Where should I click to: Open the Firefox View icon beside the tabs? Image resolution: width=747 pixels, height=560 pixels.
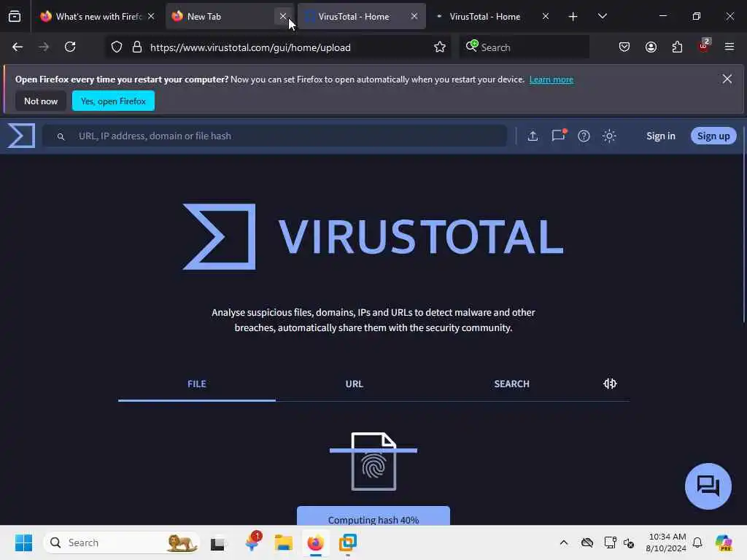(15, 17)
